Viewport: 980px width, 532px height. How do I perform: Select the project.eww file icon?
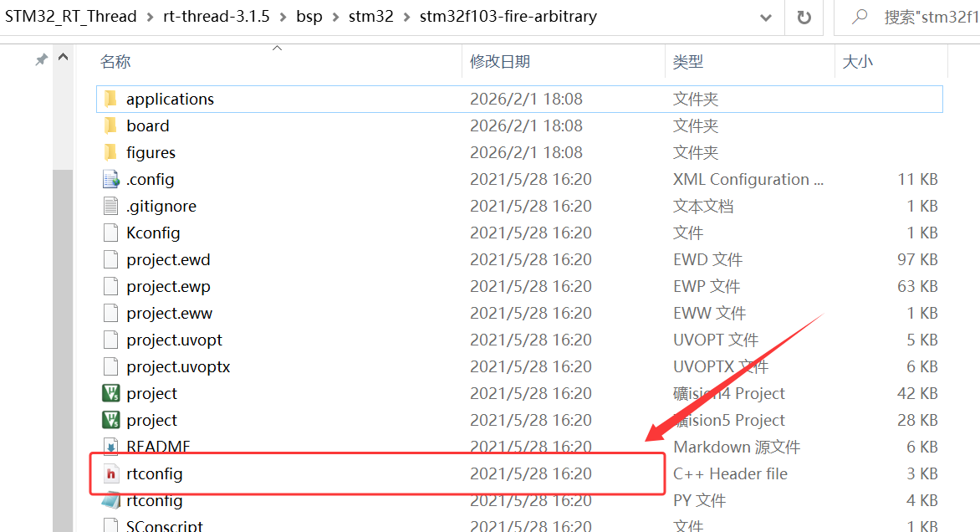(110, 313)
